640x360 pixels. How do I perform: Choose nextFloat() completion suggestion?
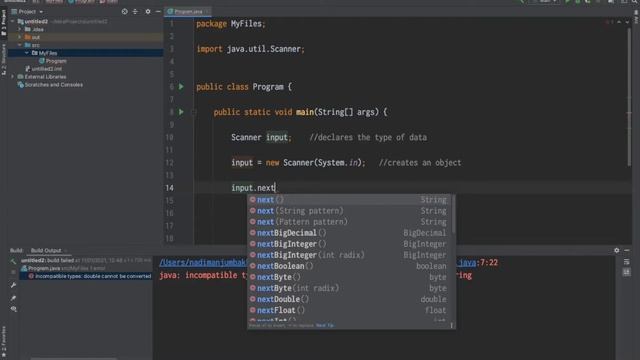(351, 310)
